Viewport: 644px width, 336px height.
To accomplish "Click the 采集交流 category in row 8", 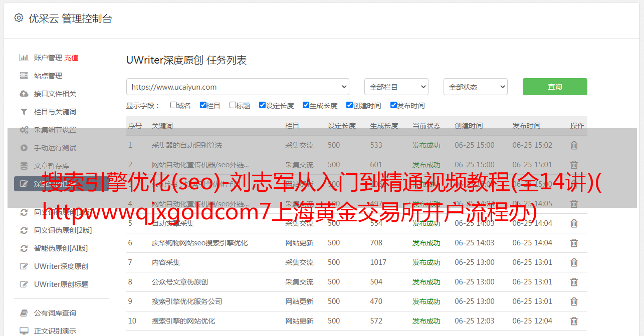I will coord(299,282).
